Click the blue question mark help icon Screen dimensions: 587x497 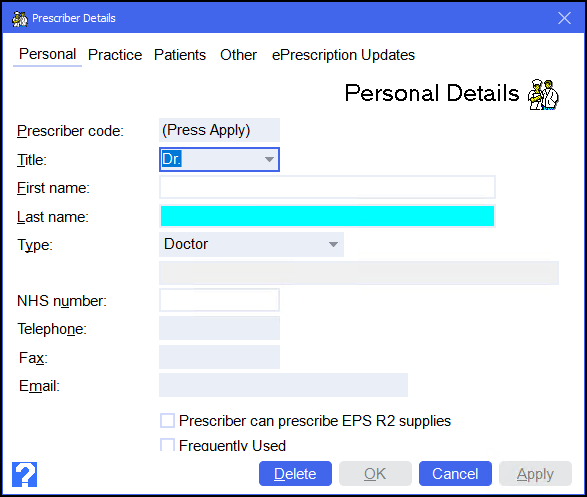point(24,474)
